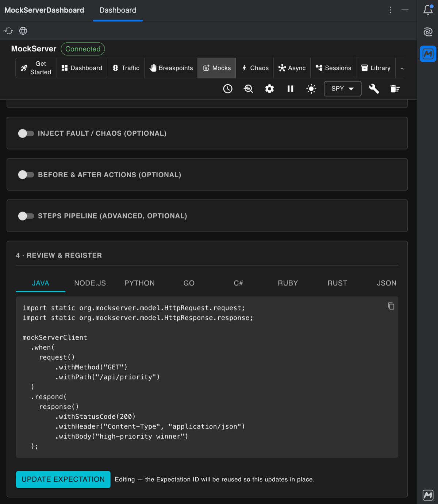Open the Traffic tab

pos(126,68)
